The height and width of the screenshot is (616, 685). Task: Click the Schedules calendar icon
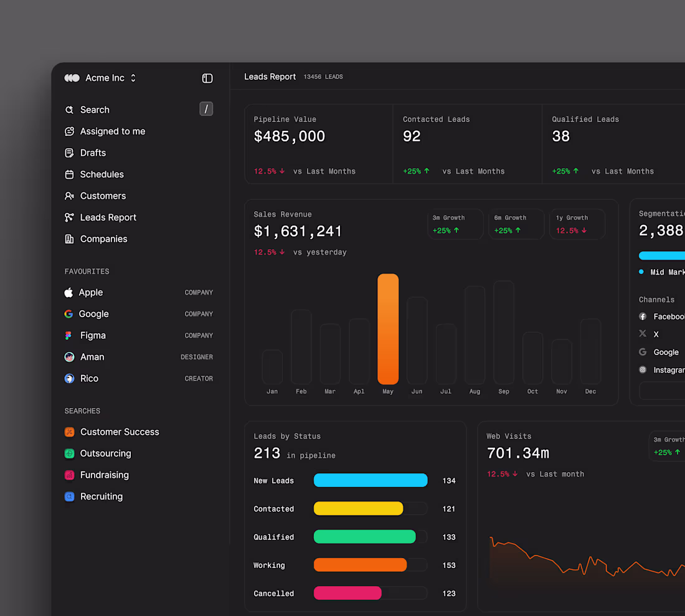(x=68, y=174)
